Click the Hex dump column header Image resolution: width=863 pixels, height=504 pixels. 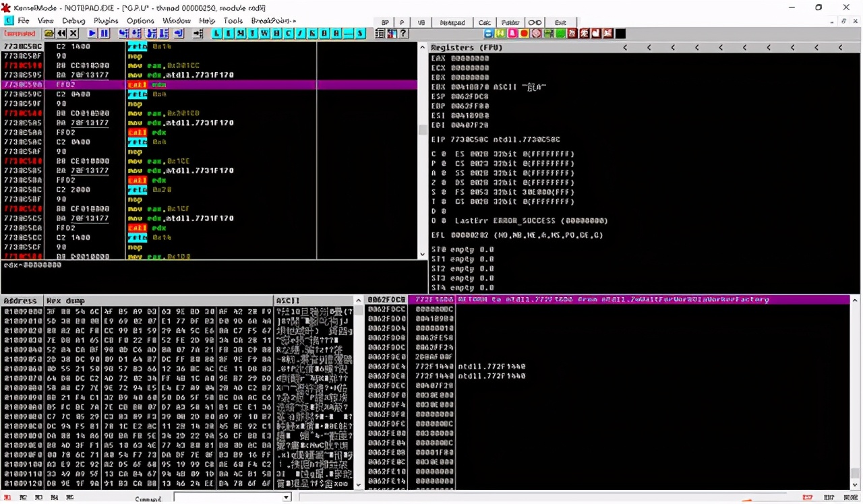(x=158, y=301)
